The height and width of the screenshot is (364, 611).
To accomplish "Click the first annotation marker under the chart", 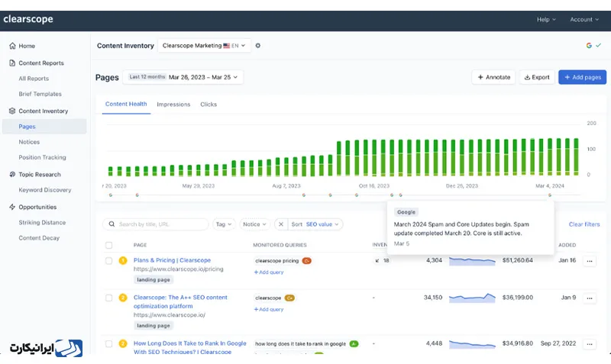I will 111,195.
